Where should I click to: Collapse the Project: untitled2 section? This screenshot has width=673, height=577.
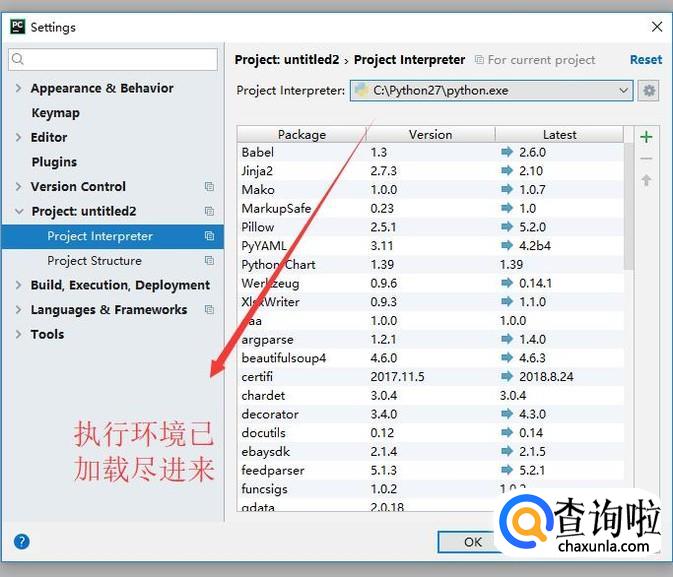point(19,211)
